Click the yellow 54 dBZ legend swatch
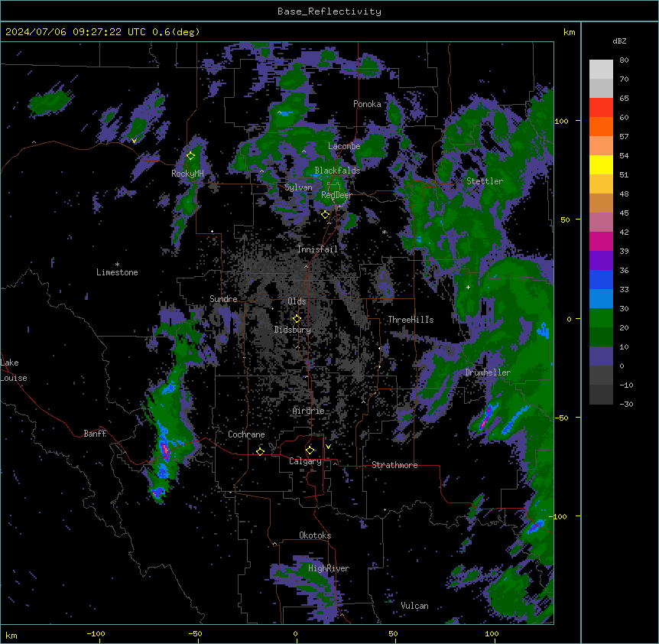The image size is (659, 644). (601, 164)
